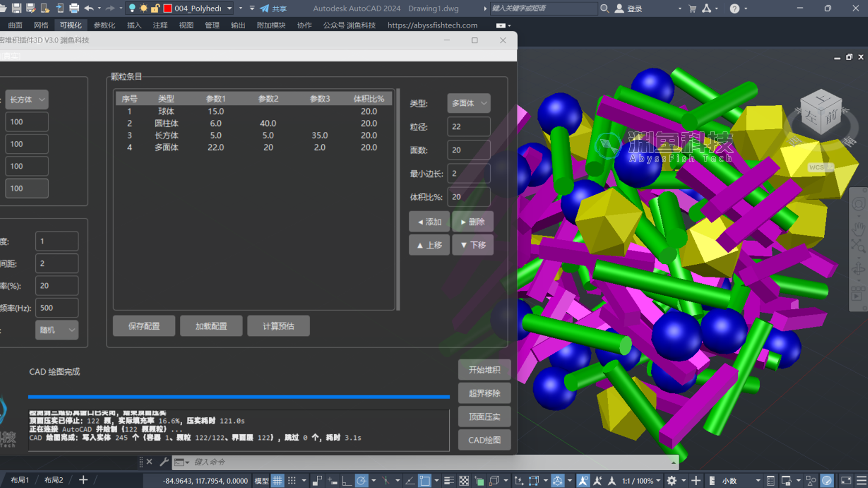Expand the 多面体 type dropdown

point(469,103)
